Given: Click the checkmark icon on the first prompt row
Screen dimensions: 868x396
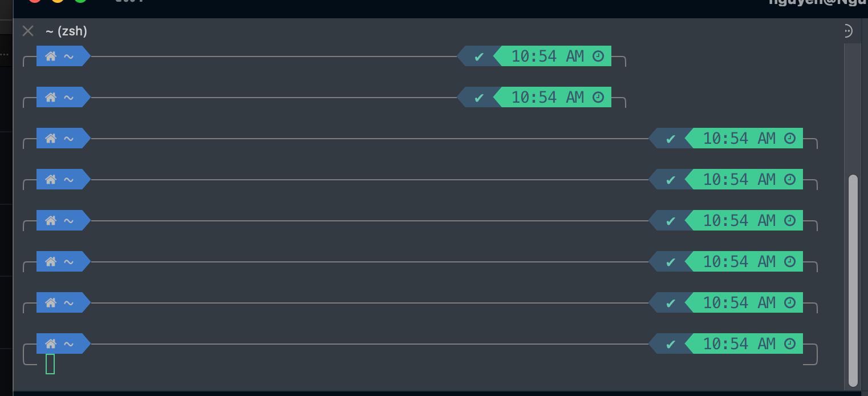Looking at the screenshot, I should (x=479, y=56).
